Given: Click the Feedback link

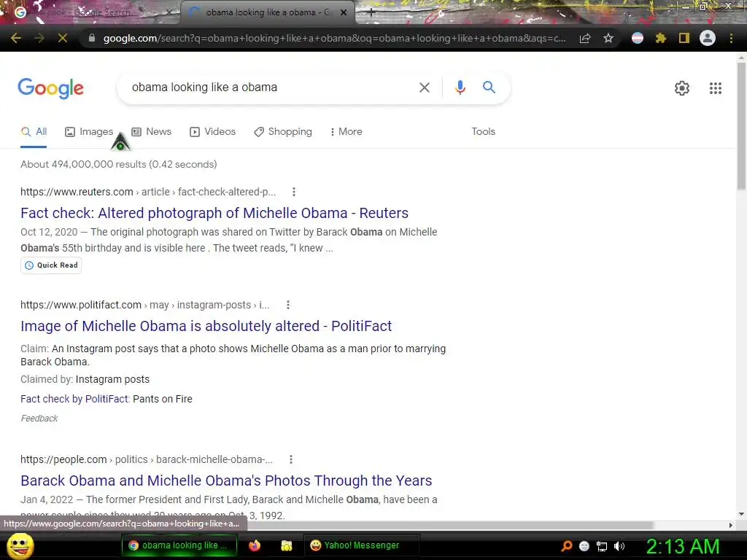Looking at the screenshot, I should tap(39, 419).
